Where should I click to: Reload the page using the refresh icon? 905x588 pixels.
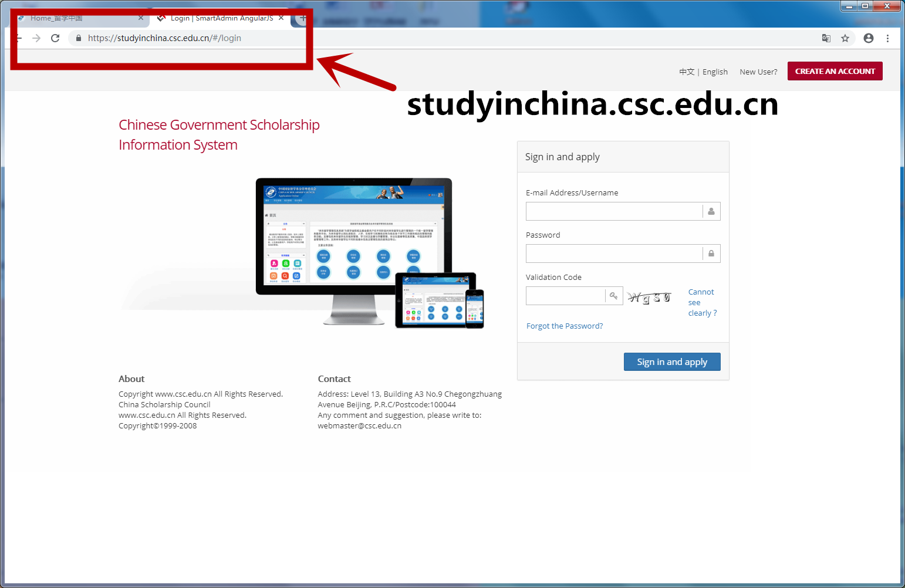click(55, 38)
